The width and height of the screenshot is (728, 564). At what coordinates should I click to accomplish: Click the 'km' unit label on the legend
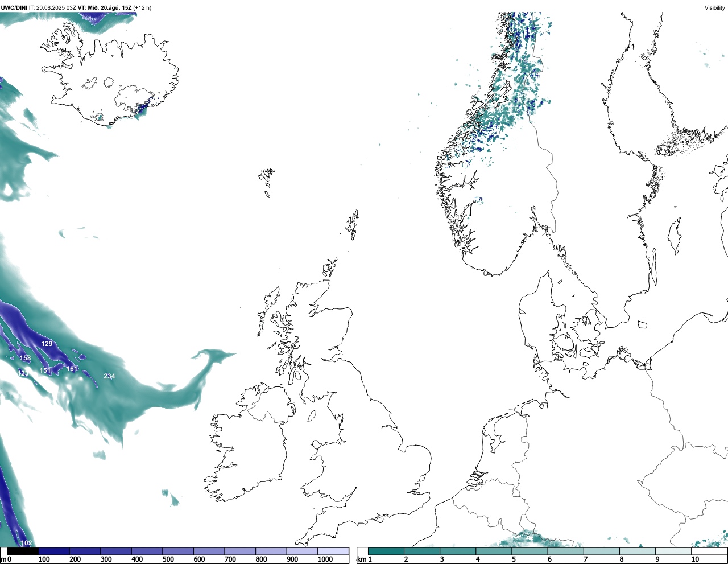[361, 559]
